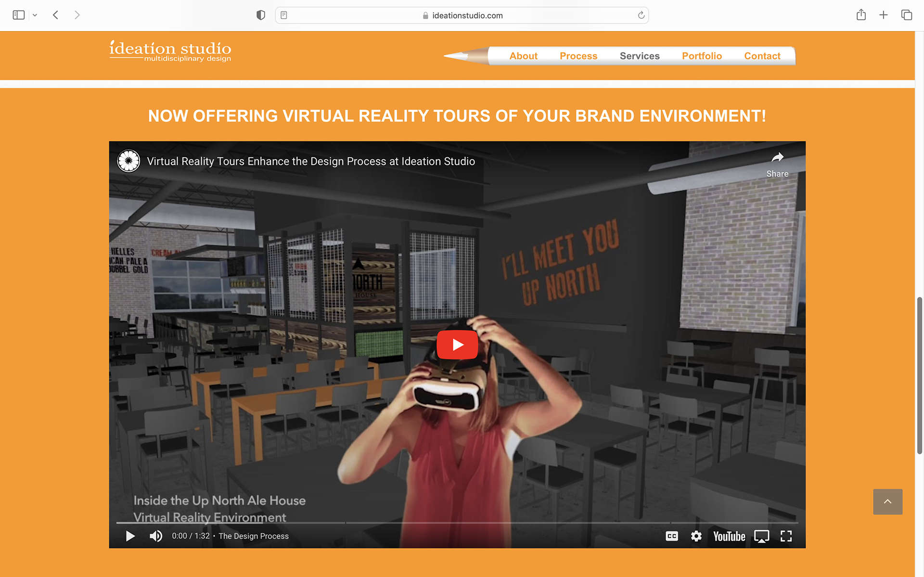Open the Process menu item
Screen dimensions: 924x577
(578, 56)
